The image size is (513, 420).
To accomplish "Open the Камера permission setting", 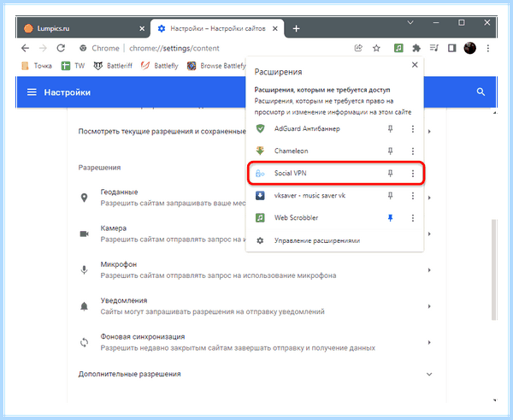I will tap(255, 234).
